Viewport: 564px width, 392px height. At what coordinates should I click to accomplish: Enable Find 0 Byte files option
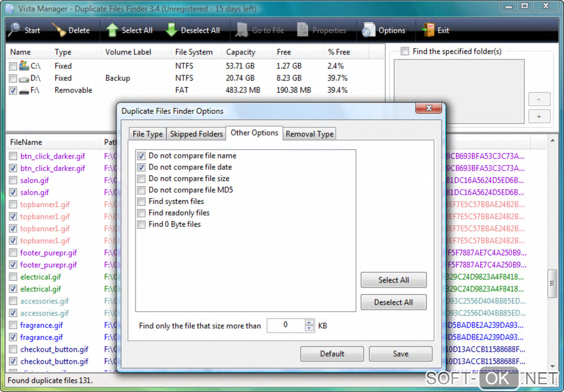[x=142, y=224]
